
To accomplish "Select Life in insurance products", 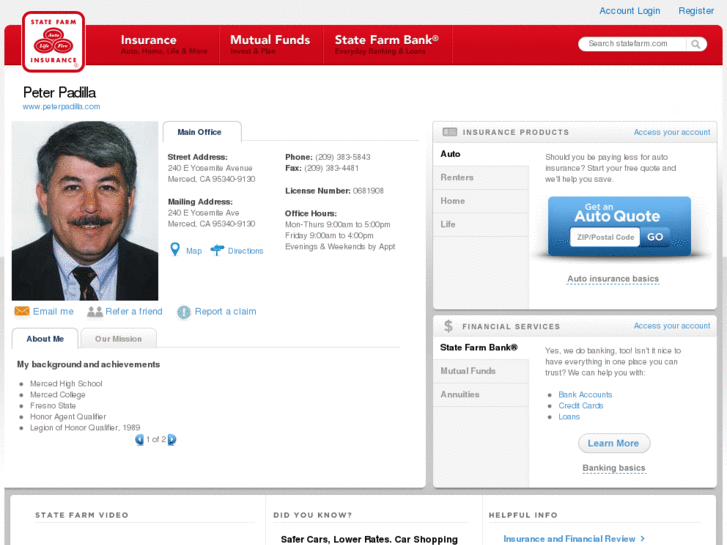I will 481,224.
